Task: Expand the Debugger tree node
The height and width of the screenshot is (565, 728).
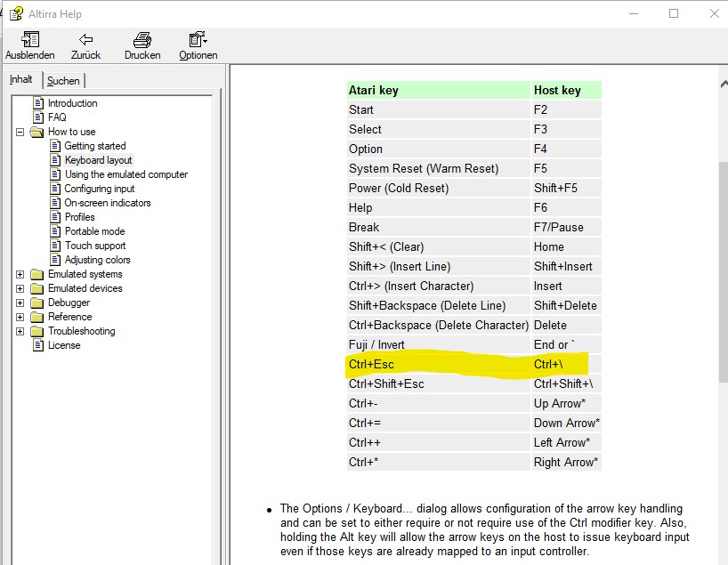Action: pyautogui.click(x=20, y=303)
